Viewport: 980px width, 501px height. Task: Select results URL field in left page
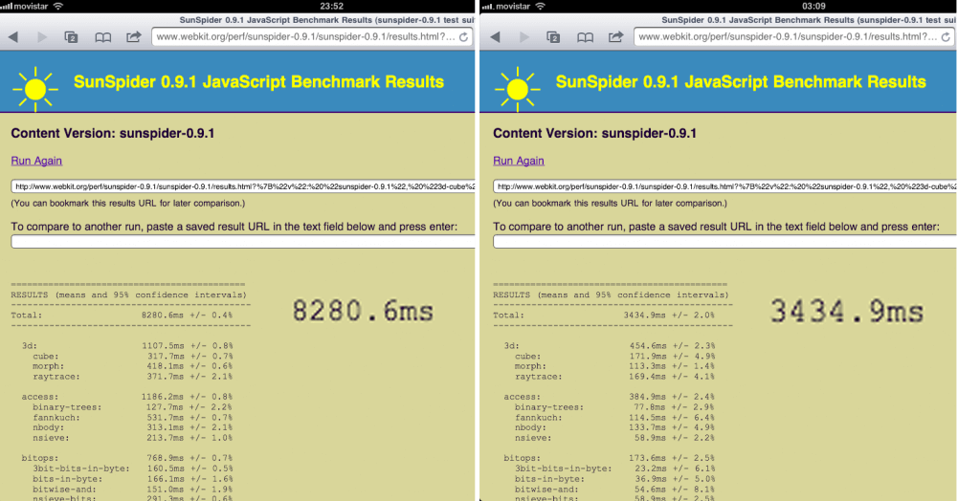(x=243, y=186)
